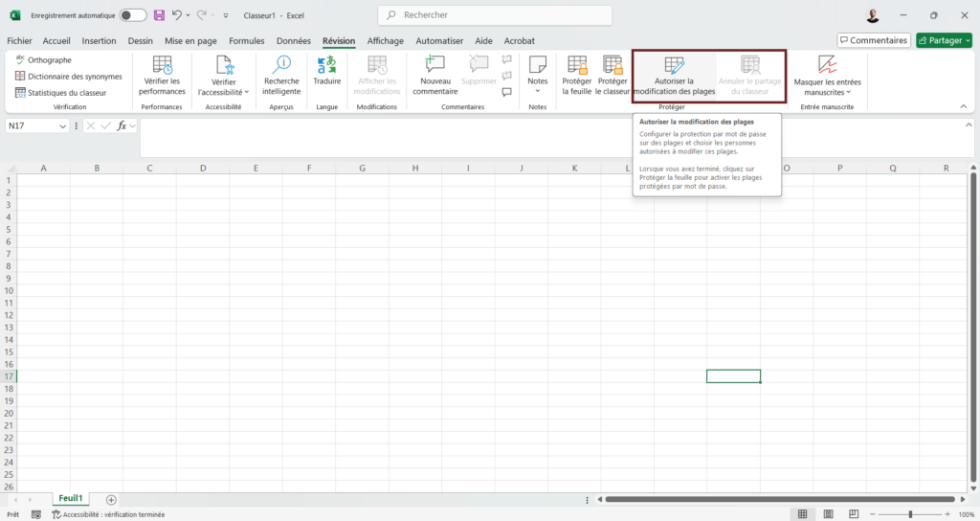This screenshot has width=980, height=521.
Task: Switch to the Aide tab
Action: tap(483, 40)
